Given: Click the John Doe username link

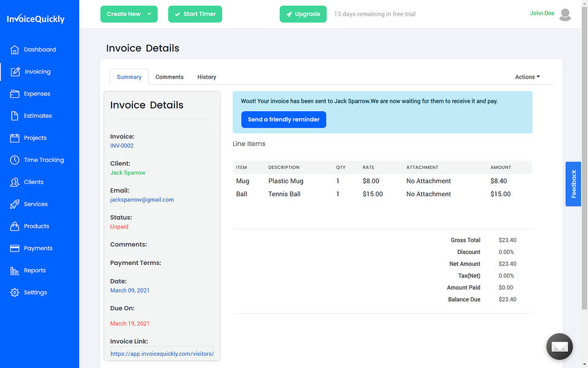Looking at the screenshot, I should coord(542,13).
